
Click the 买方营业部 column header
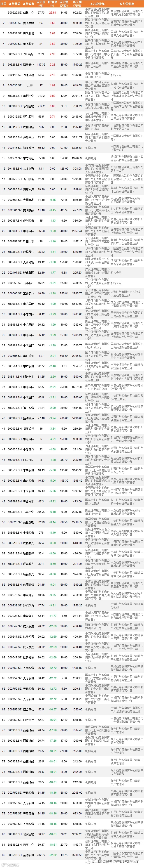click(x=97, y=4)
